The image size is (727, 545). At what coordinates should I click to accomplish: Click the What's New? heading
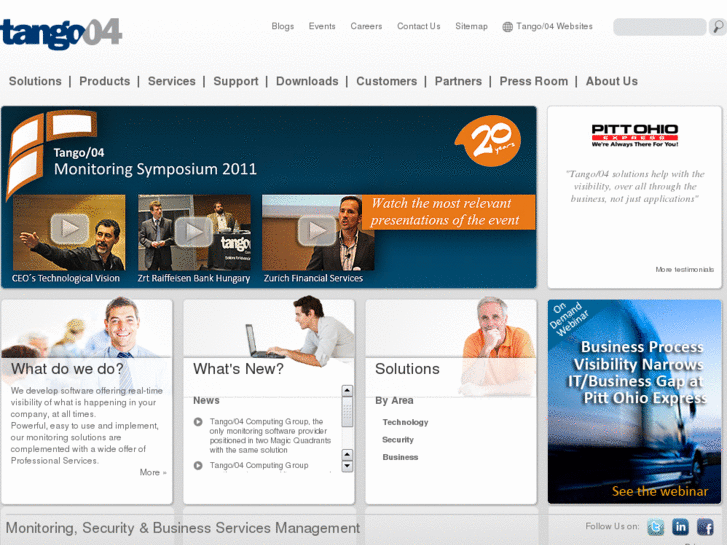(238, 369)
